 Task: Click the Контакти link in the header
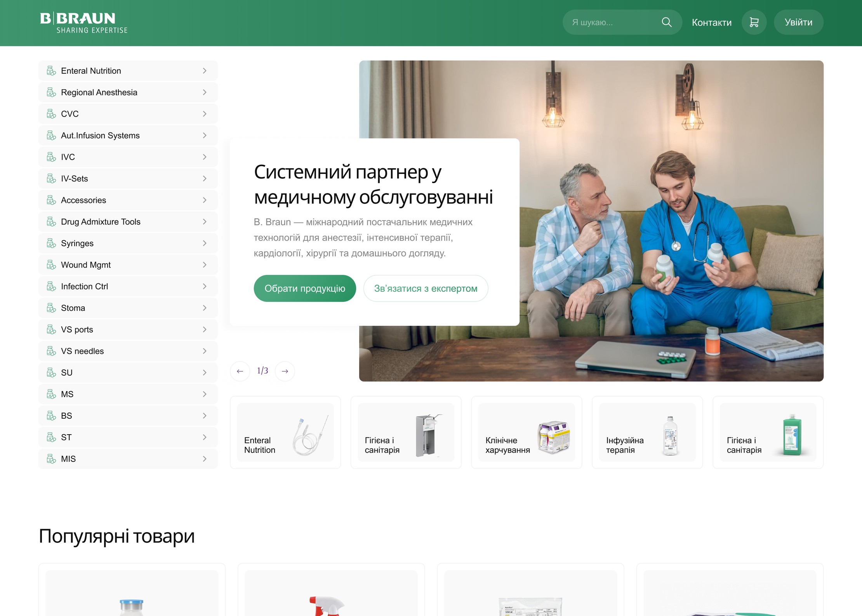(x=711, y=23)
